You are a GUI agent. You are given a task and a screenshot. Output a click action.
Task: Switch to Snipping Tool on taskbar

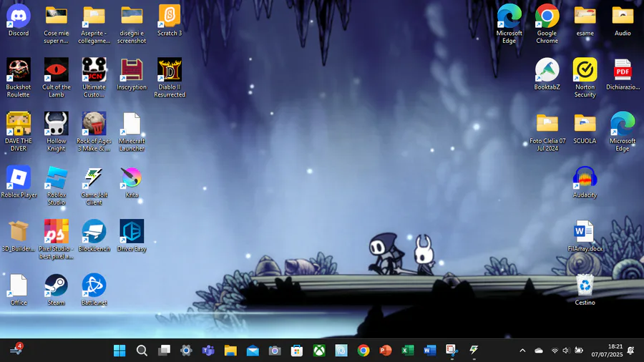pyautogui.click(x=452, y=351)
